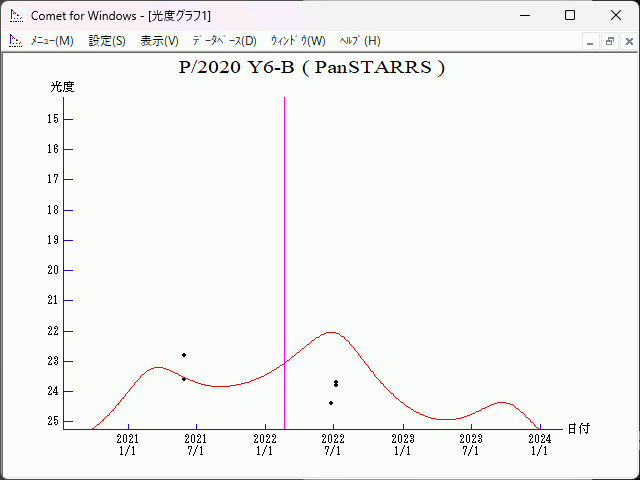The height and width of the screenshot is (480, 640).
Task: Click the Comet for Windows title bar icon
Action: click(x=15, y=16)
